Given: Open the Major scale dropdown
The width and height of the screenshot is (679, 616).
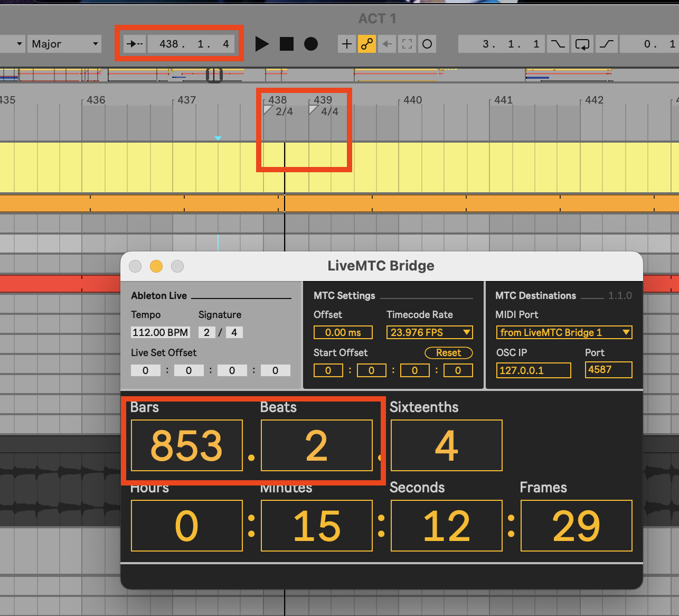Looking at the screenshot, I should click(x=64, y=44).
